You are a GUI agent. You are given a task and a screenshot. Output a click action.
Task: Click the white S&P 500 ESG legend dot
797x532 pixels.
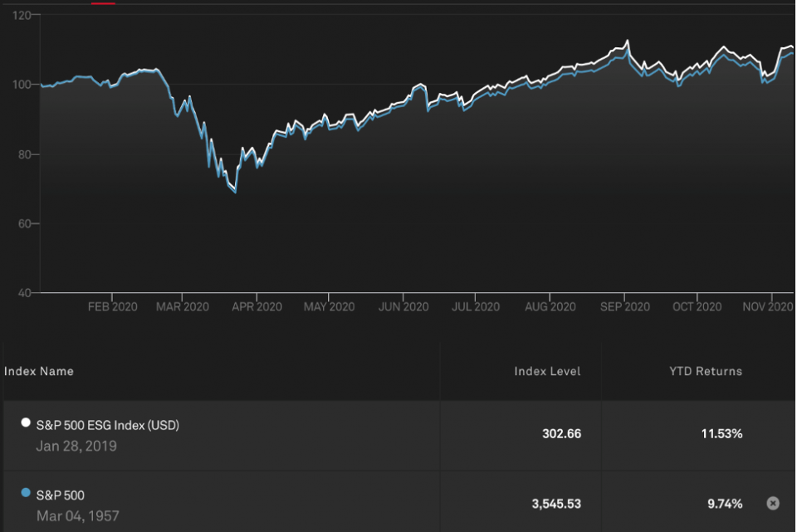[x=26, y=423]
